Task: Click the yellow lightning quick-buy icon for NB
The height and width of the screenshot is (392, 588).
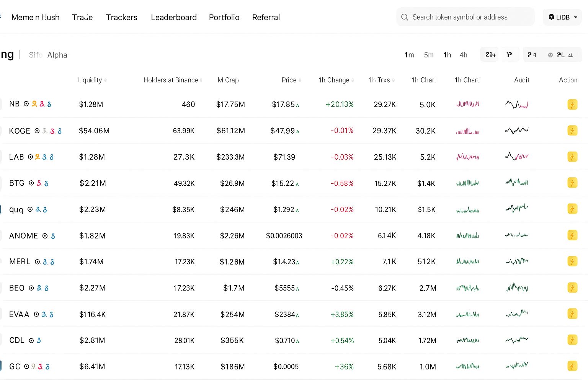Action: [x=572, y=105]
